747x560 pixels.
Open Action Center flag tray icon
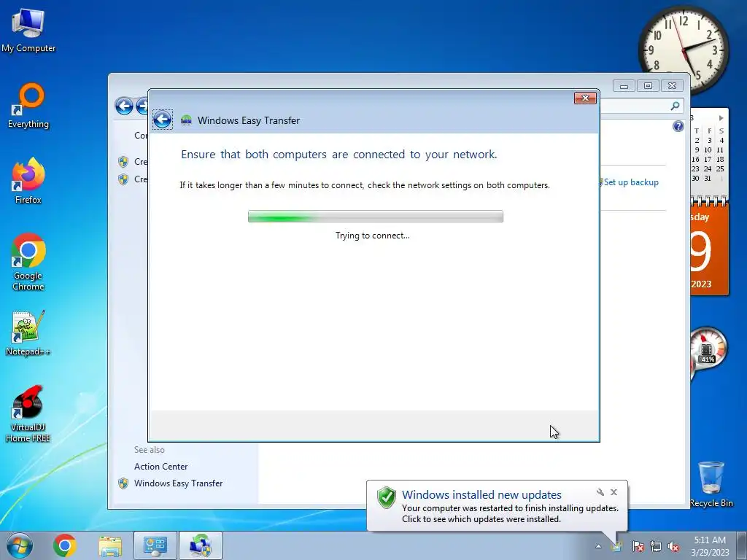click(x=638, y=546)
